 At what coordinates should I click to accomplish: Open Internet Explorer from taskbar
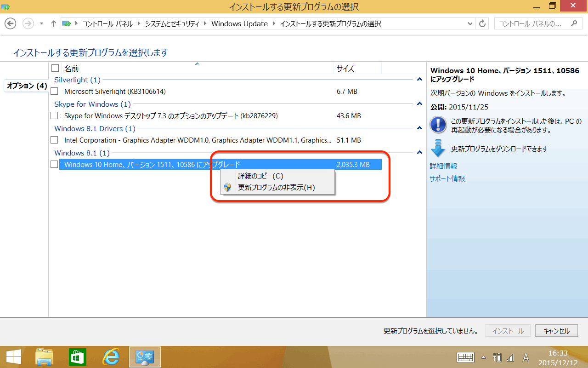tap(111, 357)
